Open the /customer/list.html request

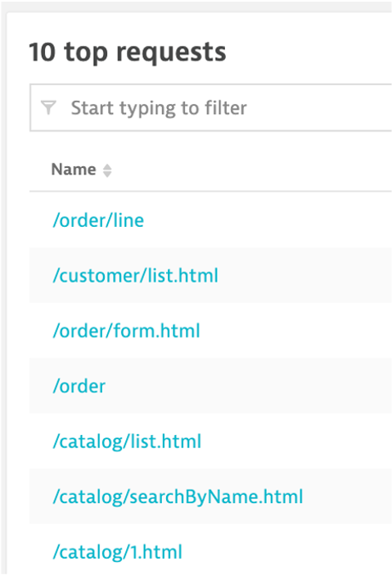(136, 275)
